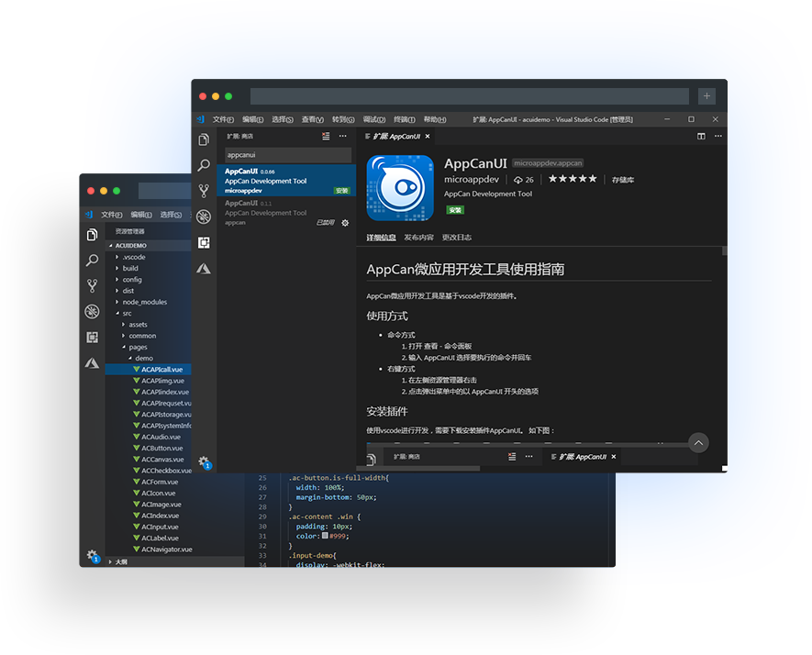812x655 pixels.
Task: Click the front window address bar
Action: pyautogui.click(x=469, y=96)
